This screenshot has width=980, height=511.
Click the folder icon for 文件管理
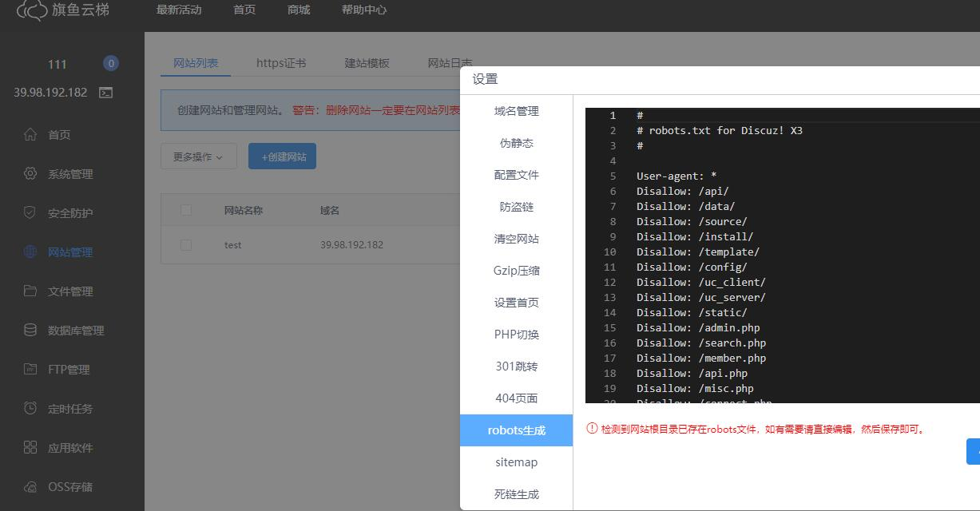pyautogui.click(x=30, y=291)
